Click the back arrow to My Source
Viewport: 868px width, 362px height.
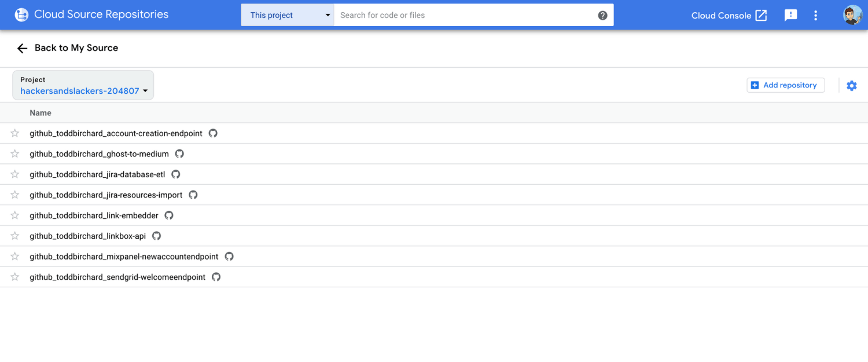[x=22, y=48]
